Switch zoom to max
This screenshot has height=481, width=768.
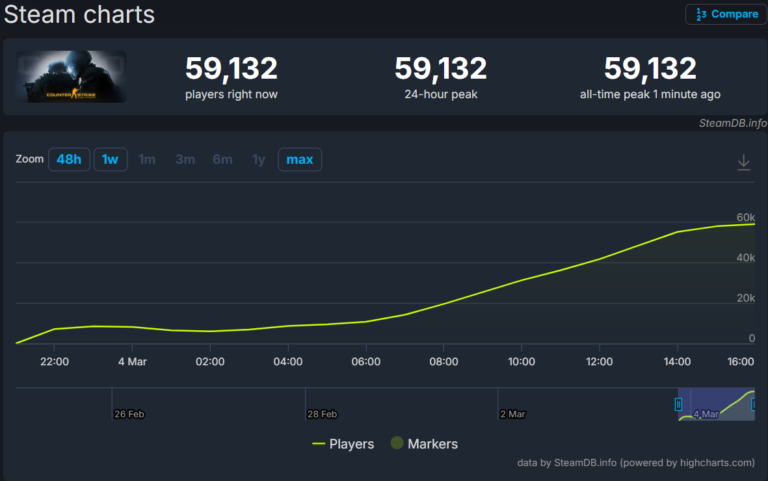300,159
